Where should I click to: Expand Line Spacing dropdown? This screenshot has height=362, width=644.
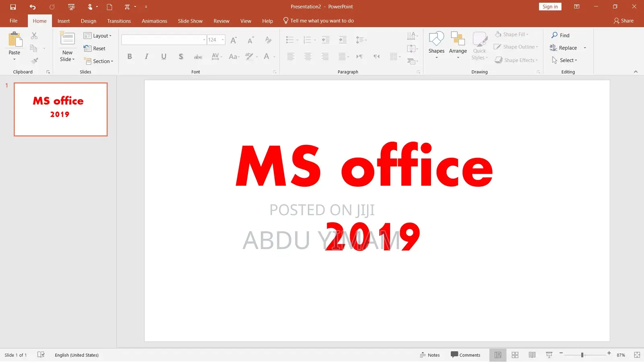(x=361, y=39)
